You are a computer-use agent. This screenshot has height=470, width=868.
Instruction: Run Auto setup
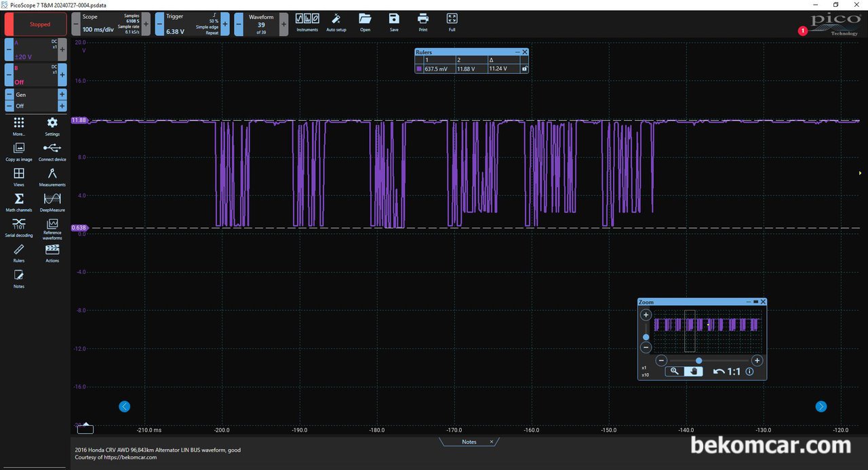point(336,22)
